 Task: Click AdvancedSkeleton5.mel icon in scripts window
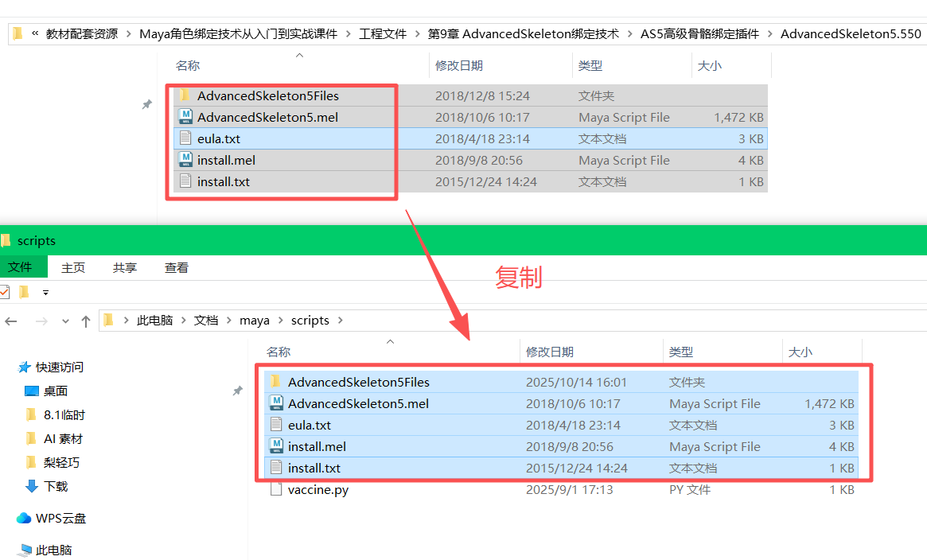coord(276,403)
